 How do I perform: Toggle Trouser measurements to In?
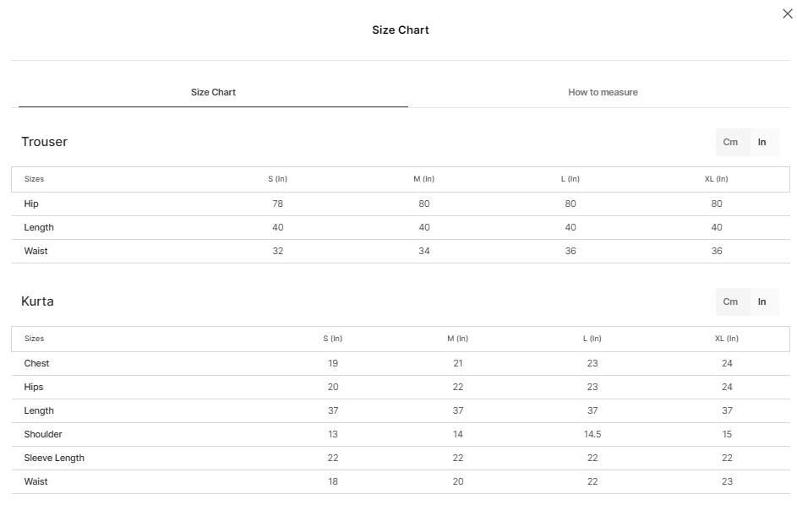click(x=762, y=142)
